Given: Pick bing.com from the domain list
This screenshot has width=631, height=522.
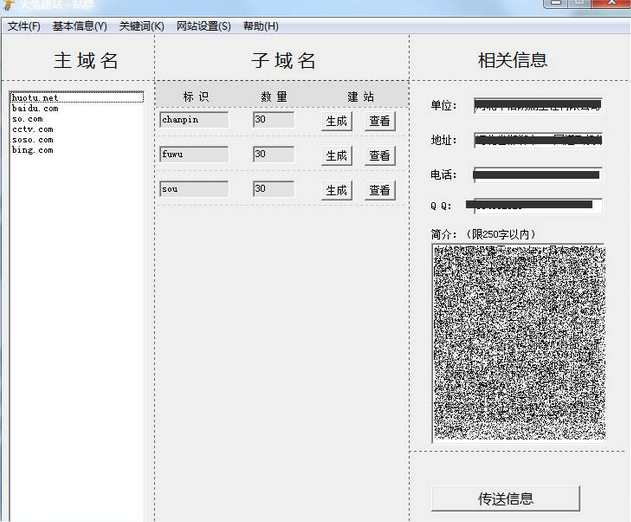Looking at the screenshot, I should (33, 150).
